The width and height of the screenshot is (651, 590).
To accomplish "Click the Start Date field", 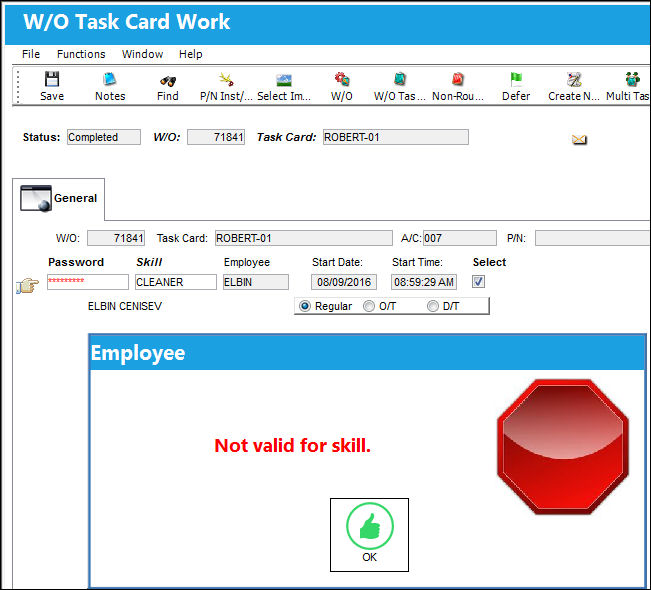I will (344, 282).
